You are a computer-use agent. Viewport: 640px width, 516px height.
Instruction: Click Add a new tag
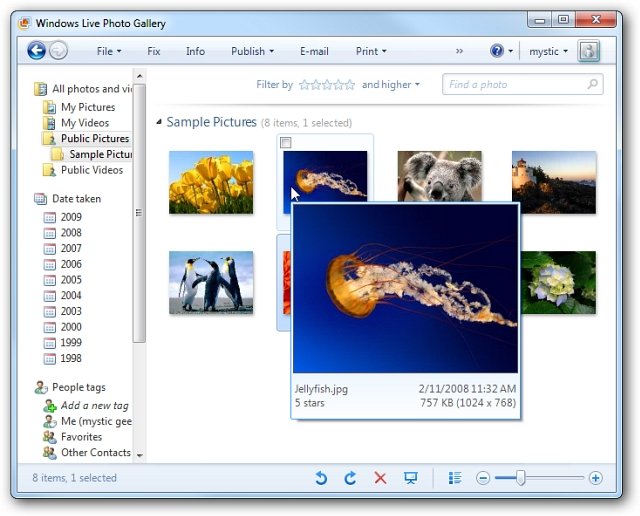94,405
